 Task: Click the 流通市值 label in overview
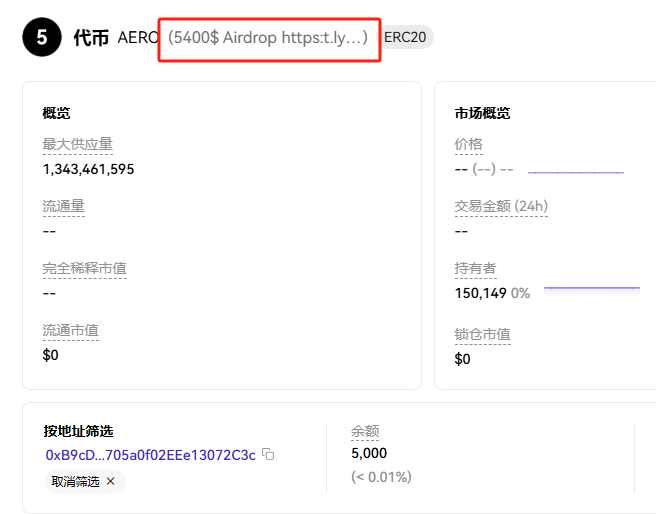70,331
